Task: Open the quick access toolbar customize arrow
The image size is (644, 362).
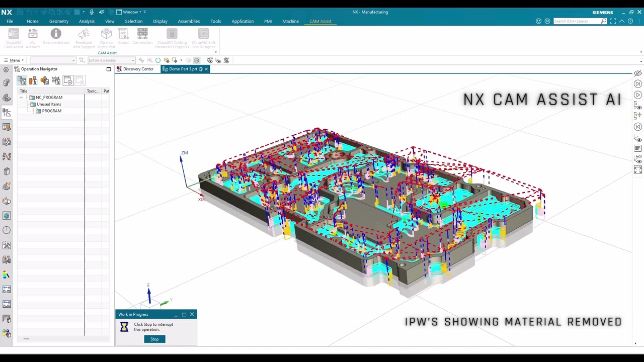Action: point(145,12)
